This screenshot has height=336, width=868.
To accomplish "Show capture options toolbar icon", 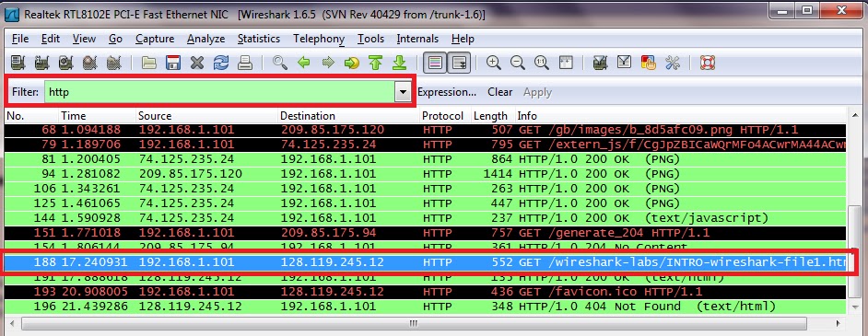I will point(41,63).
